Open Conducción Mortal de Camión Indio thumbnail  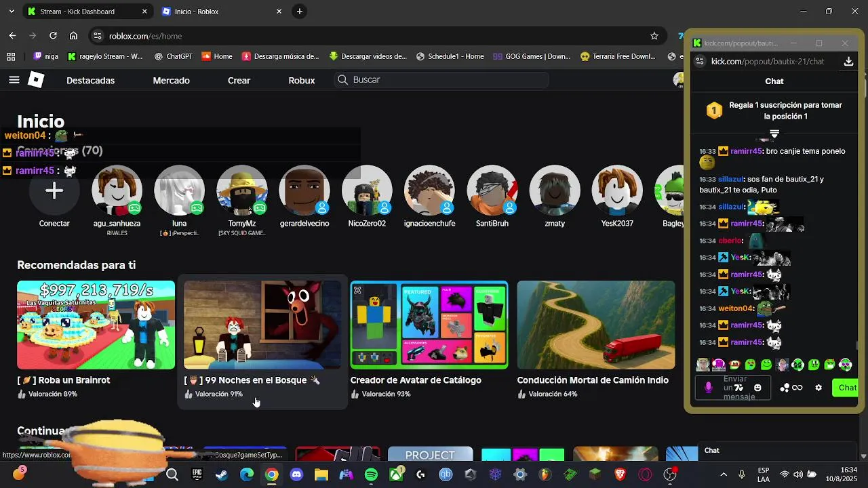596,325
